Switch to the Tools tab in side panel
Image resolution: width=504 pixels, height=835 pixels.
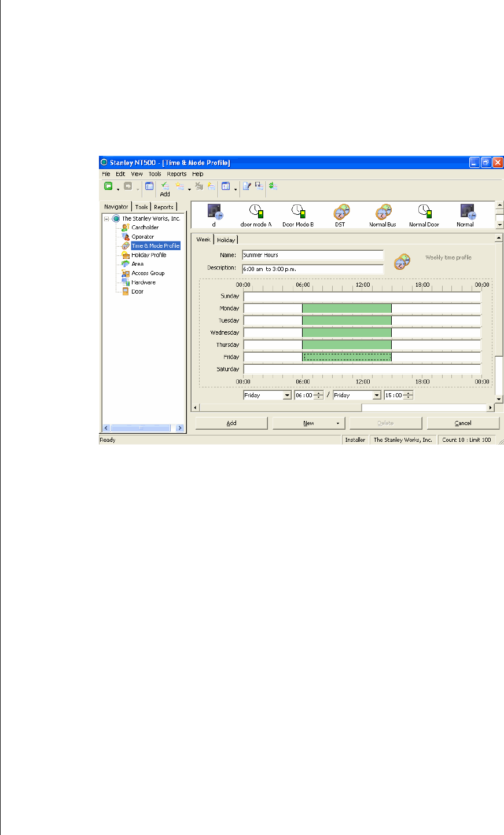142,207
